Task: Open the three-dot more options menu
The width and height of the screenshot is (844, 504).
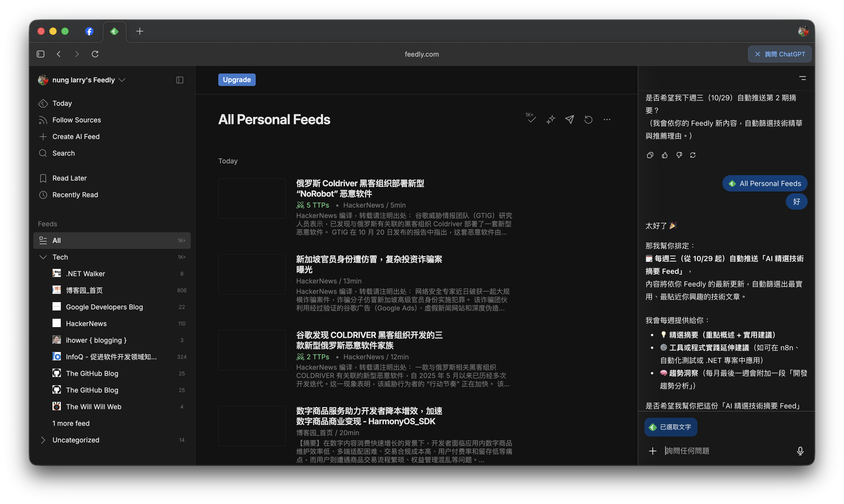Action: (607, 120)
